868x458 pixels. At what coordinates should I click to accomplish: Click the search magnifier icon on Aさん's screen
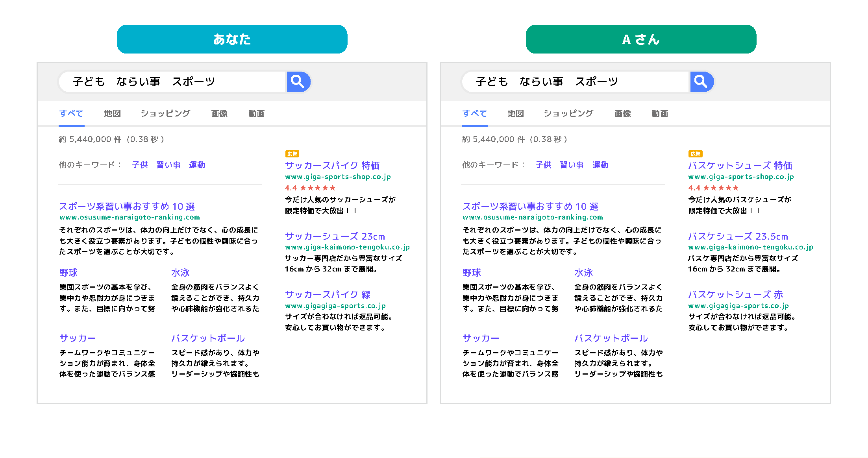point(702,81)
